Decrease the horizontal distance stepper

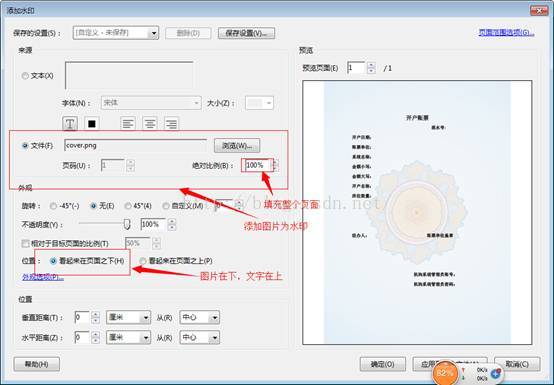(x=95, y=340)
